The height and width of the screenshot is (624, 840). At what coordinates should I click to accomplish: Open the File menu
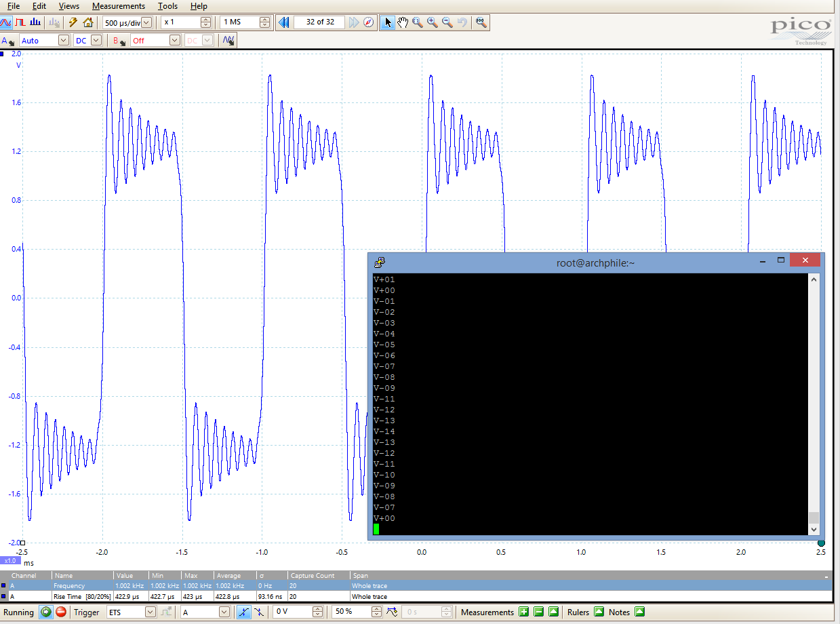click(14, 6)
